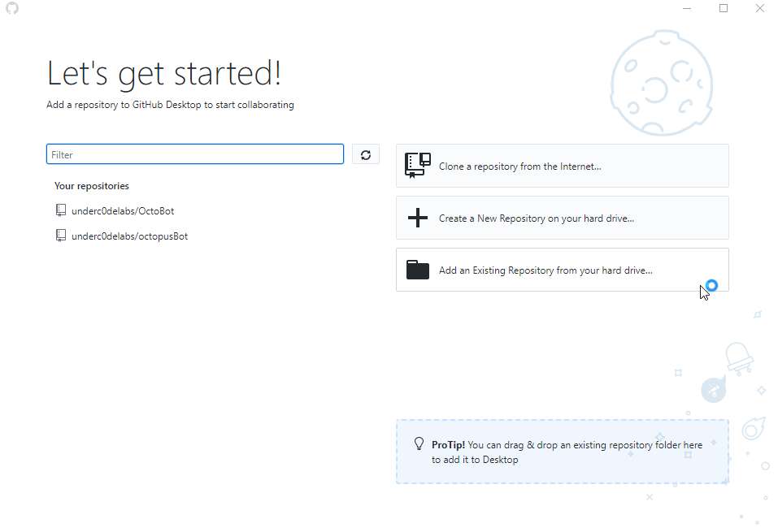Screen dimensions: 778x532
Task: Maximize the GitHub Desktop window
Action: 724,8
